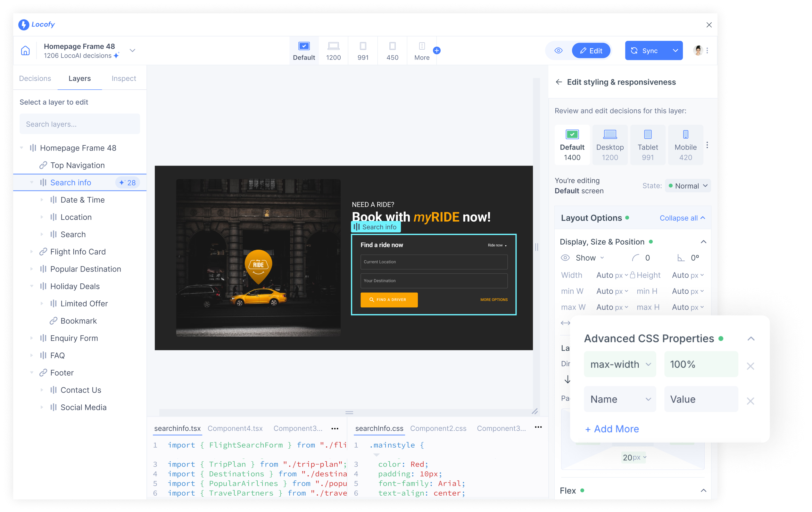This screenshot has height=512, width=812.
Task: Select the 1200 desktop breakpoint icon
Action: [333, 46]
